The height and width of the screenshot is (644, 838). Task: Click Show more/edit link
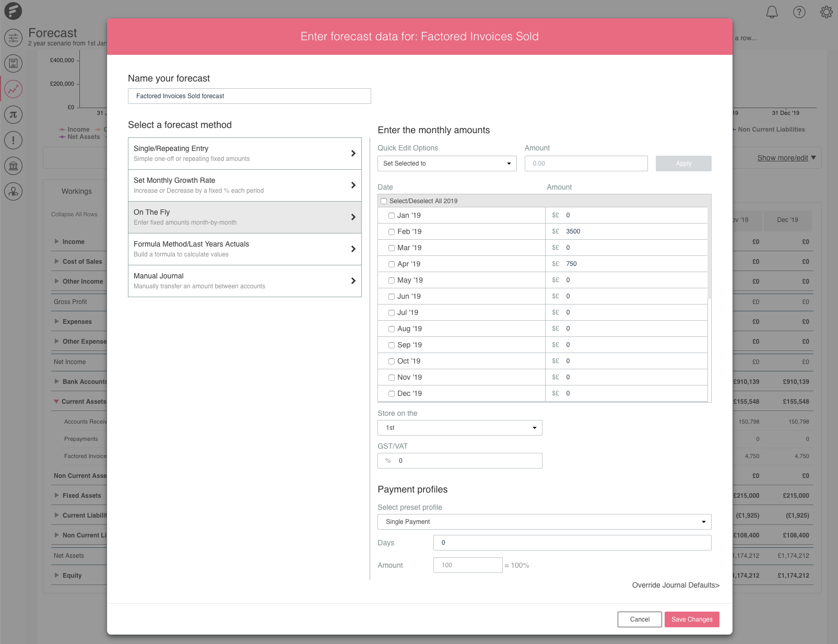pyautogui.click(x=783, y=158)
